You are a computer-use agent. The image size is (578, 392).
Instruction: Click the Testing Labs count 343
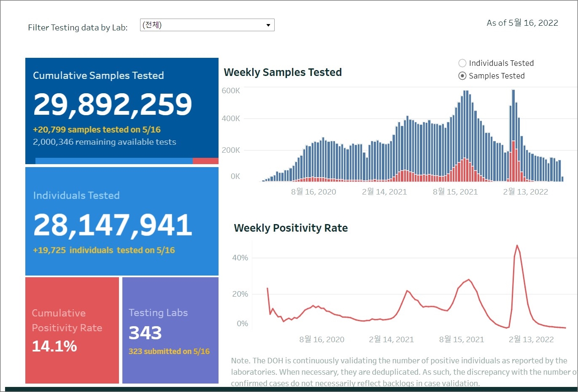point(145,333)
